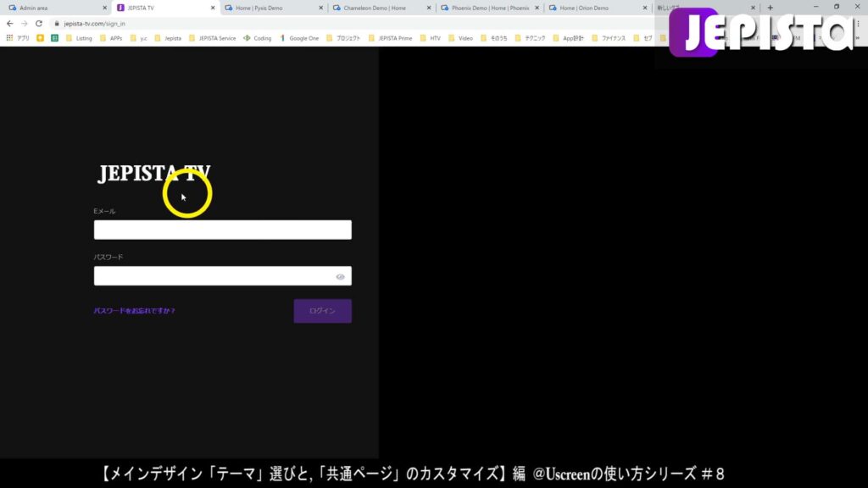
Task: Open the Coding bookmark
Action: [x=258, y=38]
